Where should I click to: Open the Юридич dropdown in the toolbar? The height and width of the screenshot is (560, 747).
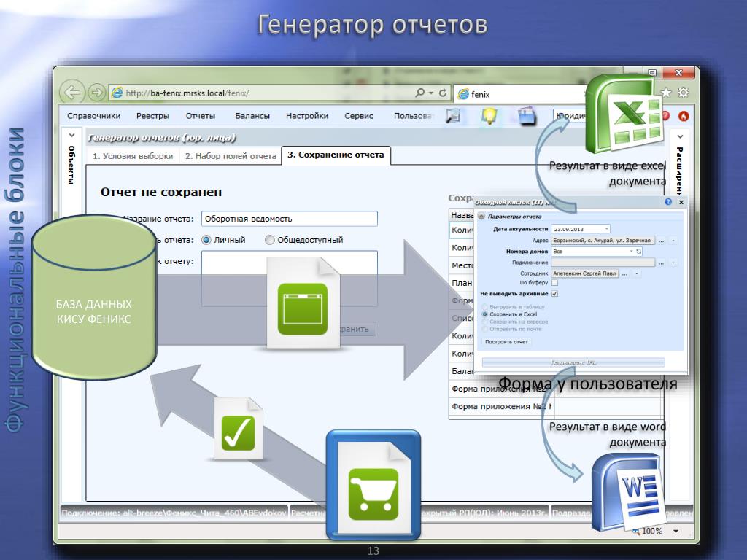coord(570,116)
